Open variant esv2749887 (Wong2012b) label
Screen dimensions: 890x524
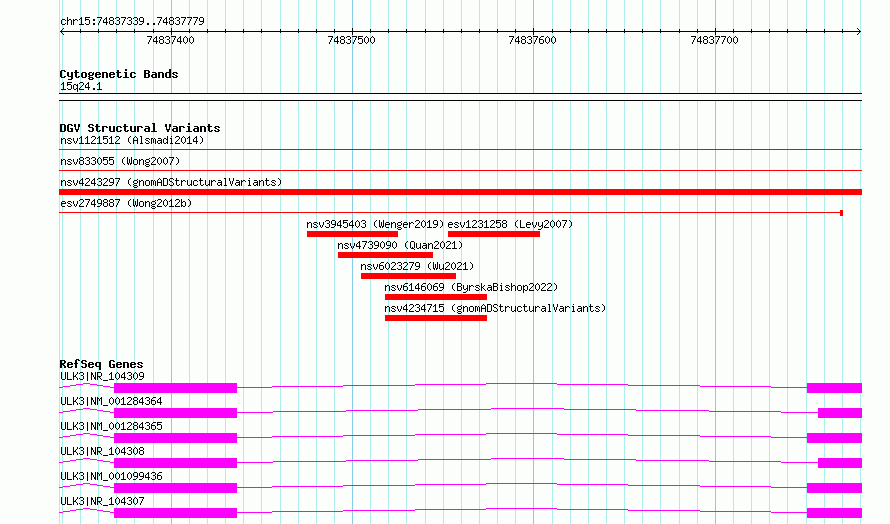[x=126, y=203]
